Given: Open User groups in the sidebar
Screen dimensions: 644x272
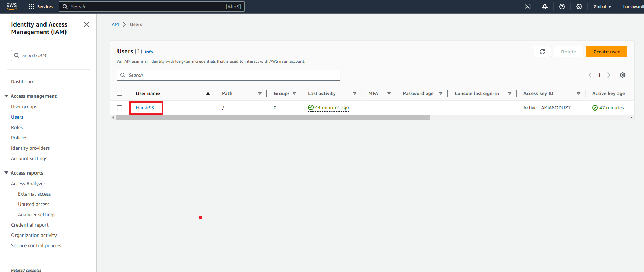Looking at the screenshot, I should coord(24,107).
